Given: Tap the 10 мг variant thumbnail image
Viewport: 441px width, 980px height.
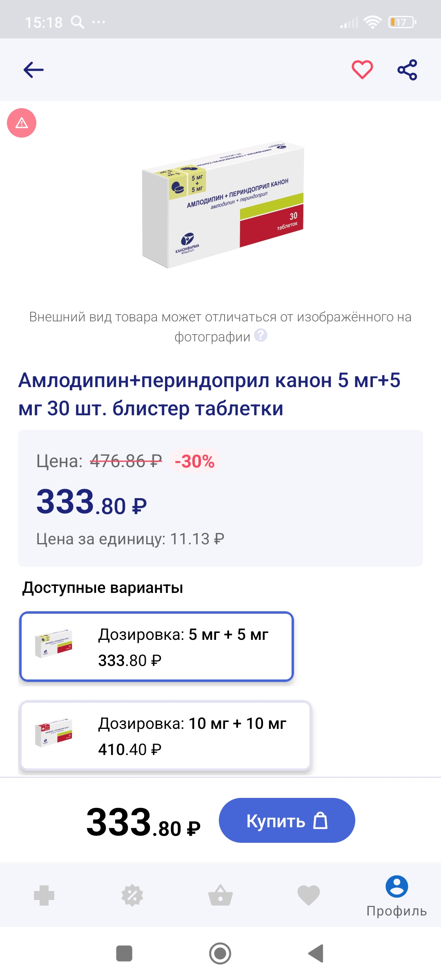Looking at the screenshot, I should pos(53,733).
